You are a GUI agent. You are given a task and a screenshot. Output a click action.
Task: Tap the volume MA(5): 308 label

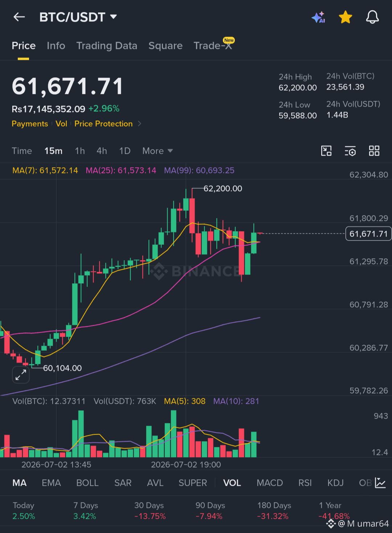[185, 401]
